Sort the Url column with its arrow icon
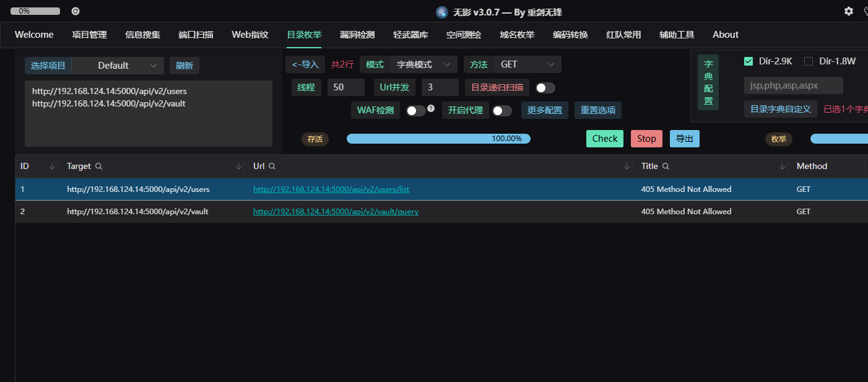 pyautogui.click(x=627, y=167)
